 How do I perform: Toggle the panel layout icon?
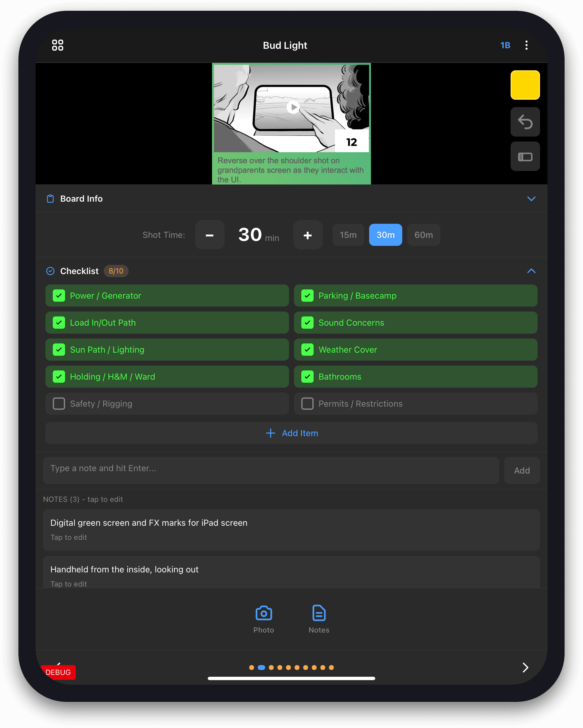tap(525, 156)
